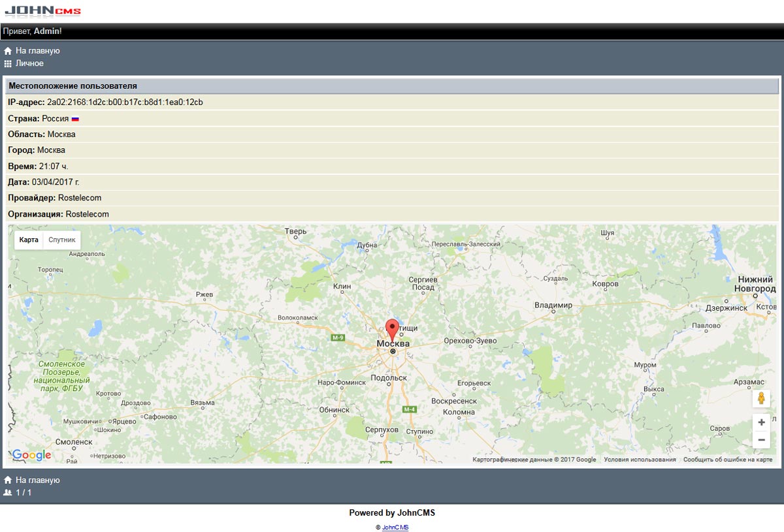Open the Личное menu link
This screenshot has height=532, width=784.
(x=30, y=63)
